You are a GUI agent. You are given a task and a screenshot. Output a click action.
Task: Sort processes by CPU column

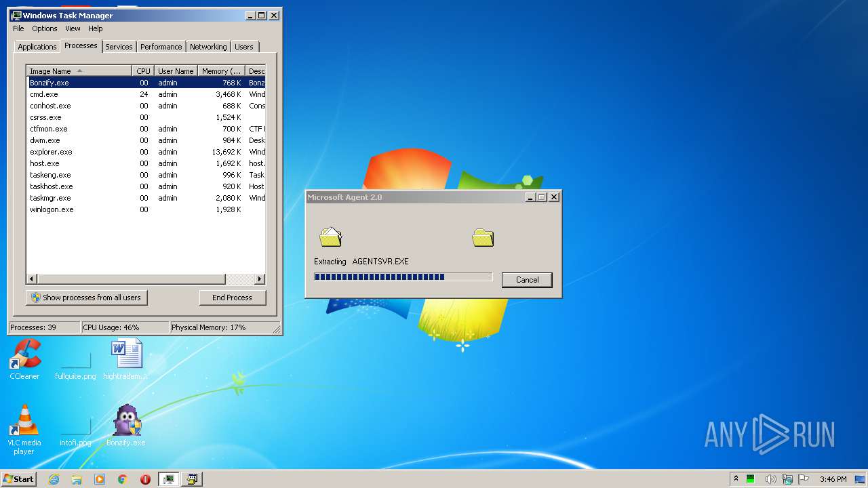143,71
